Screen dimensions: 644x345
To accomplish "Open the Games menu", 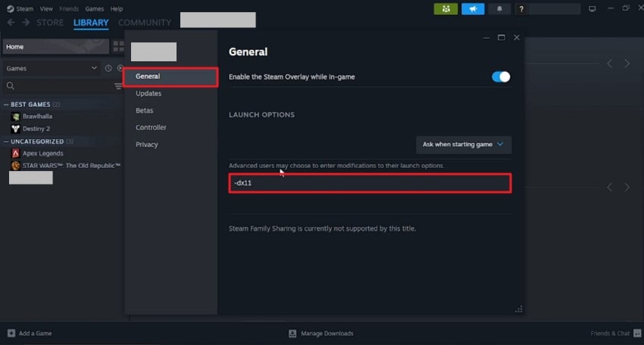I will [x=94, y=8].
